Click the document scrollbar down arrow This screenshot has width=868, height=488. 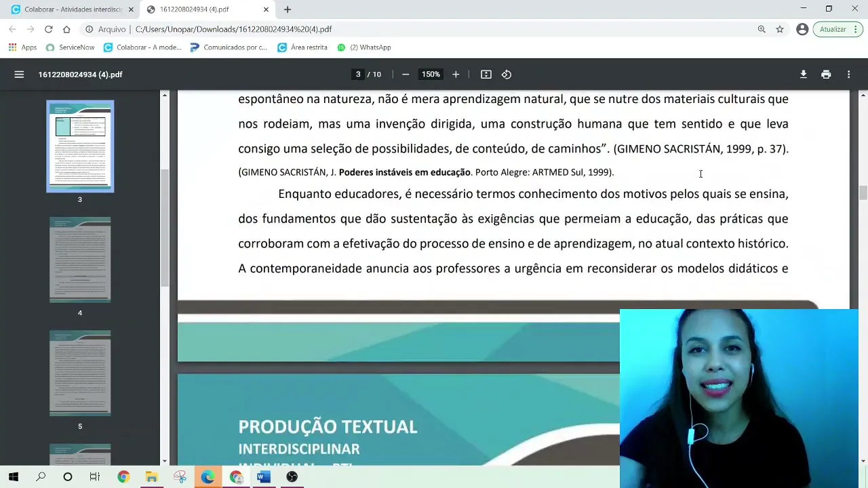(x=863, y=461)
